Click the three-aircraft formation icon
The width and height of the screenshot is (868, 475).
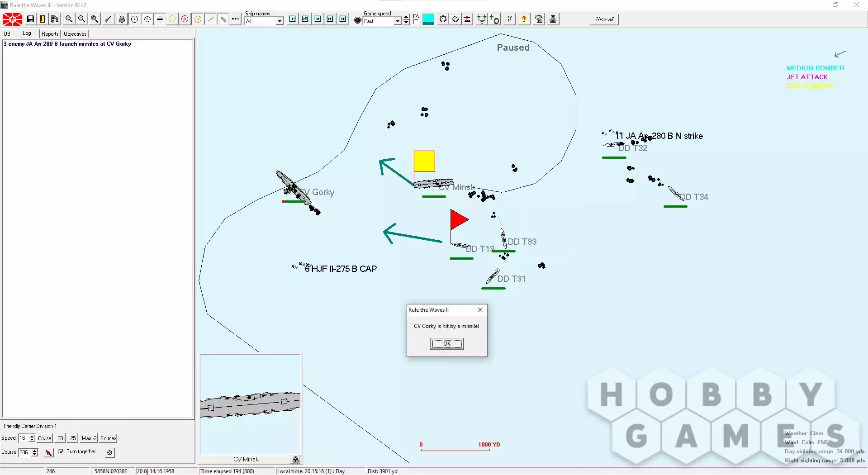point(481,19)
